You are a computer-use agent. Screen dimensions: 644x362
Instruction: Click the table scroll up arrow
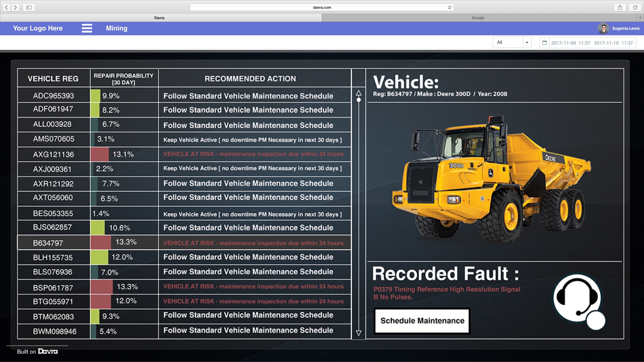[x=359, y=93]
